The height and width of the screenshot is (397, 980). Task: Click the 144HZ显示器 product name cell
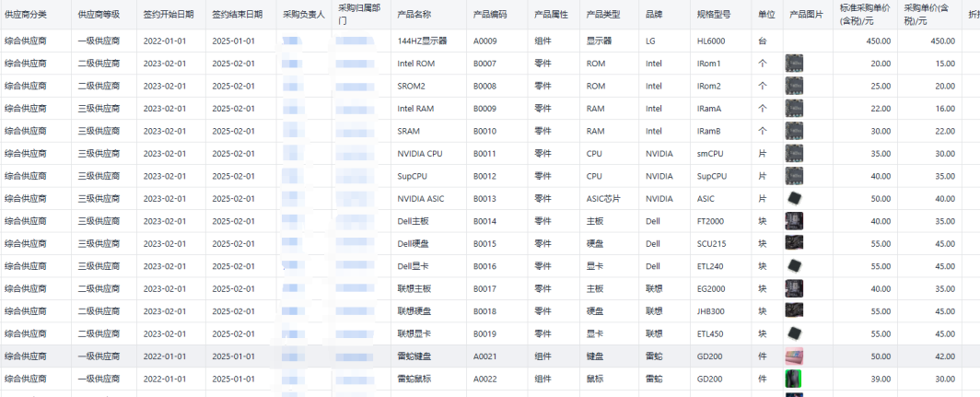(x=422, y=41)
